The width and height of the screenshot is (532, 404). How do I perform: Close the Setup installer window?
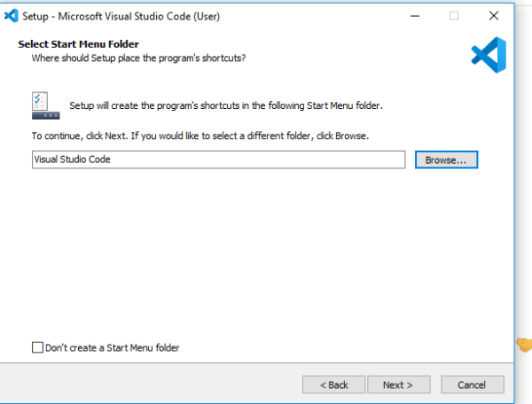click(494, 16)
